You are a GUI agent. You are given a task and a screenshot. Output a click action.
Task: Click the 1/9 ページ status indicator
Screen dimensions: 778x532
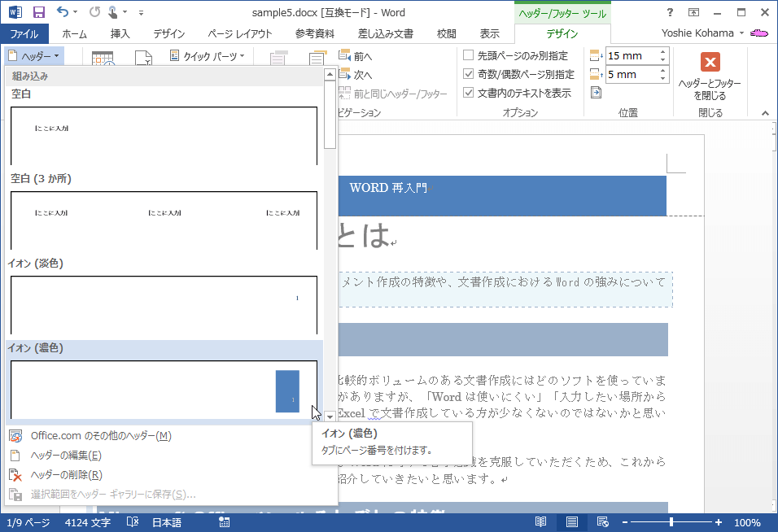click(x=28, y=522)
